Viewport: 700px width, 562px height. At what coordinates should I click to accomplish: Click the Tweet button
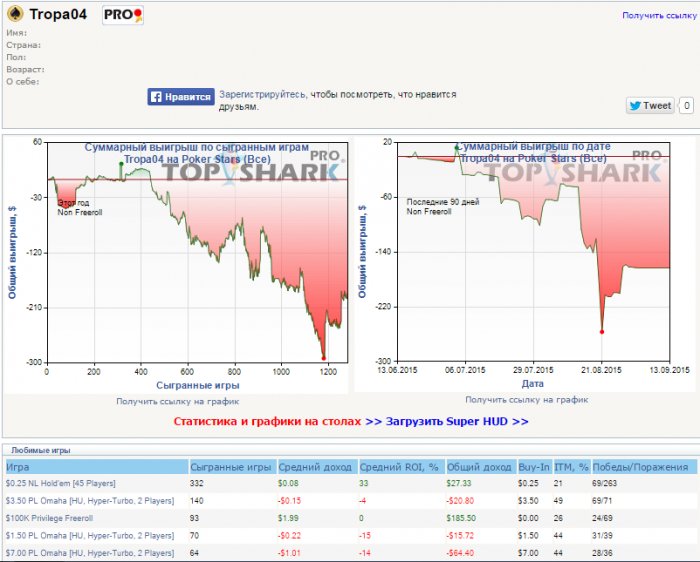click(650, 106)
